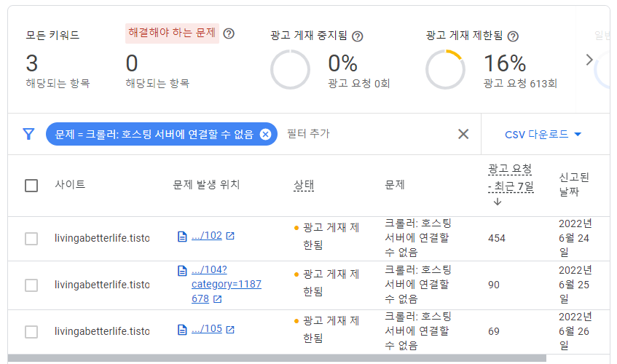Remove the 크롤러 호스팅 서버 filter chip
The height and width of the screenshot is (364, 617).
pos(266,135)
